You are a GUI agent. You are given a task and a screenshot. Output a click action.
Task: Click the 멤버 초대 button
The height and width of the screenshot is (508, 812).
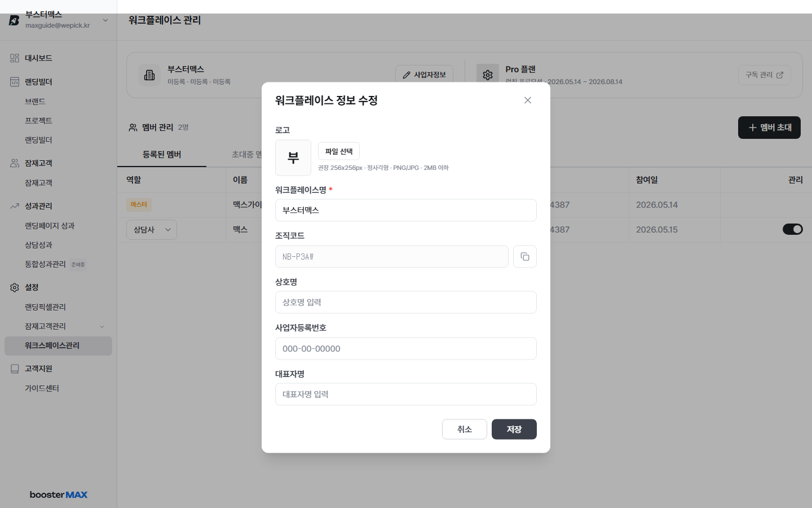click(x=769, y=128)
